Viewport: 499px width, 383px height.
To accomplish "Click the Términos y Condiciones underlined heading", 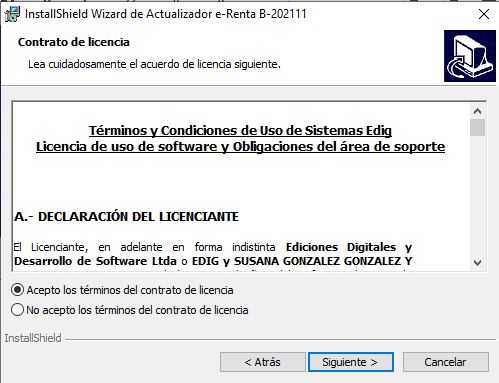I will pyautogui.click(x=240, y=130).
